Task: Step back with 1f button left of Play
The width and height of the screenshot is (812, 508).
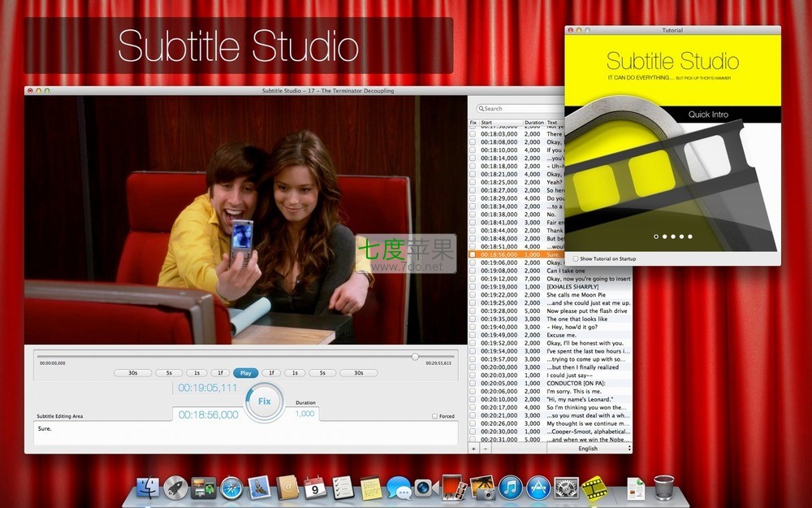Action: (x=220, y=373)
